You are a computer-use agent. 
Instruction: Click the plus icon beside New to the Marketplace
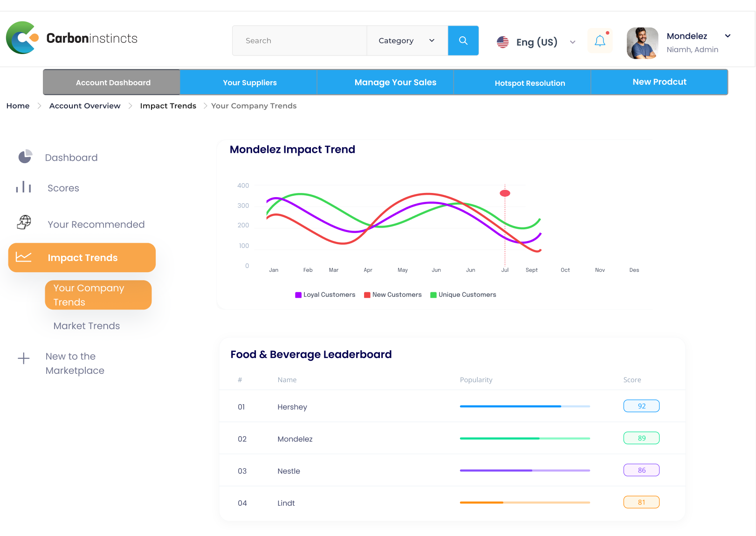click(24, 358)
